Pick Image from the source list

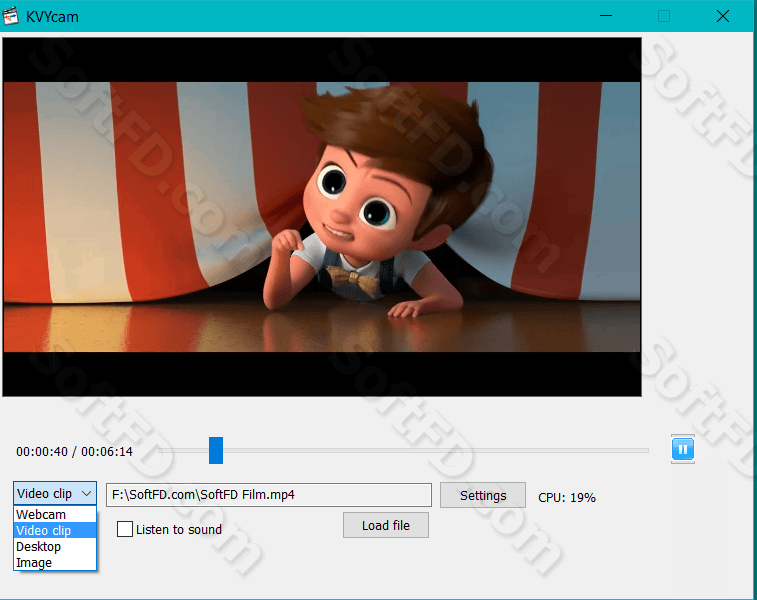[55, 562]
